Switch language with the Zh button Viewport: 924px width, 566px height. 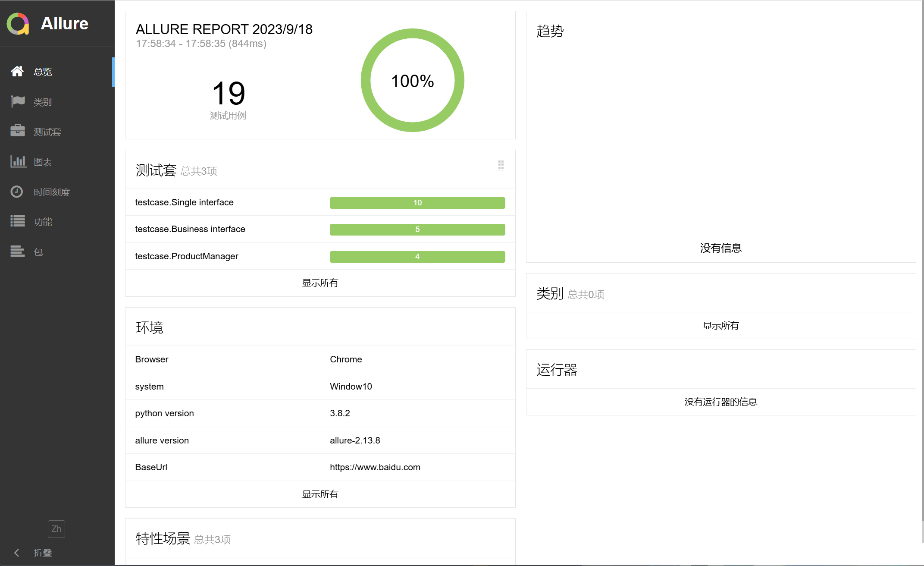(x=56, y=529)
